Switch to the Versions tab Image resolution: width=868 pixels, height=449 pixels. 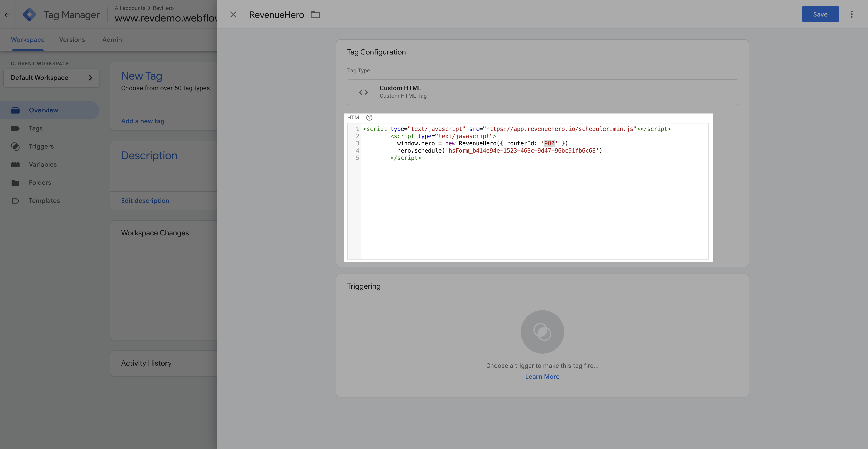coord(72,40)
